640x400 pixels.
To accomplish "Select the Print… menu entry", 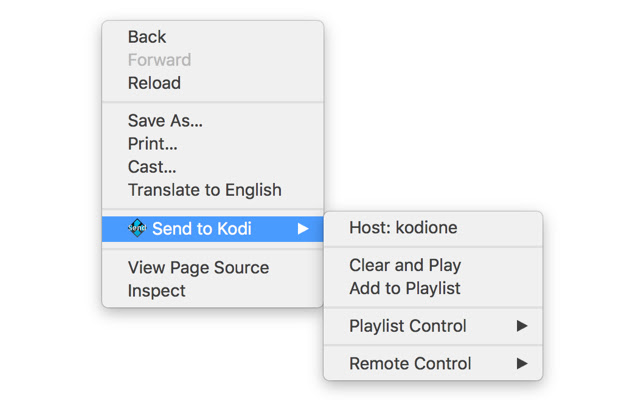I will pyautogui.click(x=153, y=144).
